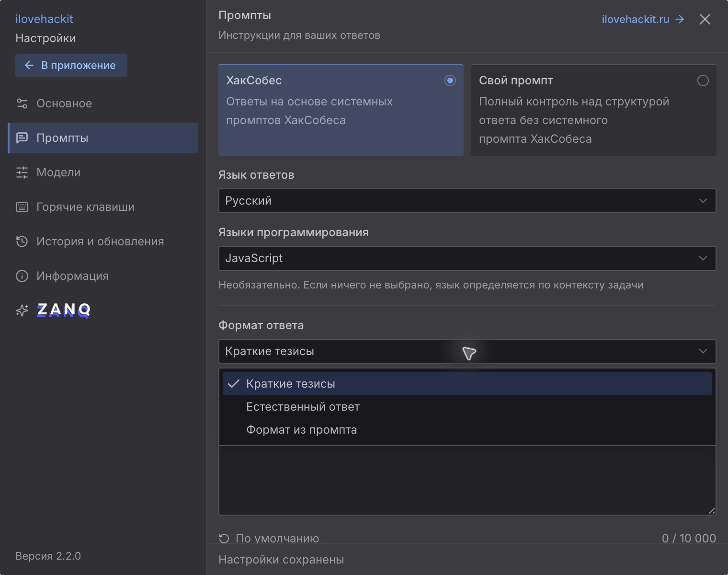Image resolution: width=728 pixels, height=575 pixels.
Task: Click the chevron of Краткие тезисы dropdown
Action: [x=703, y=351]
